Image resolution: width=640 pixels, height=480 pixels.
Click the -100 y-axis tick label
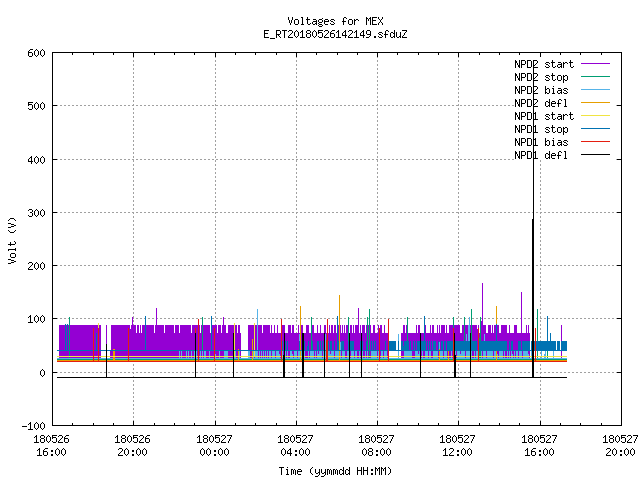33,426
